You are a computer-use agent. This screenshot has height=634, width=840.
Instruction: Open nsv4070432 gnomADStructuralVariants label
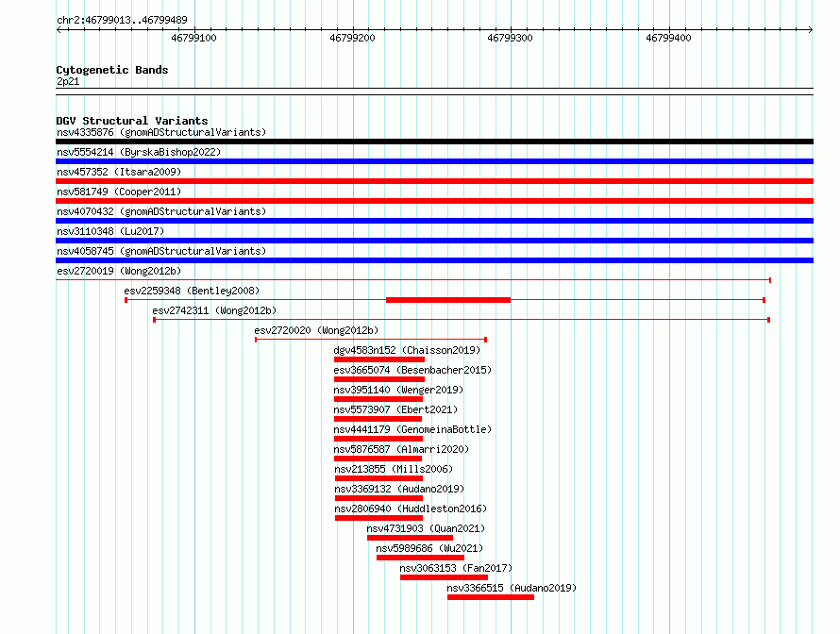[161, 211]
